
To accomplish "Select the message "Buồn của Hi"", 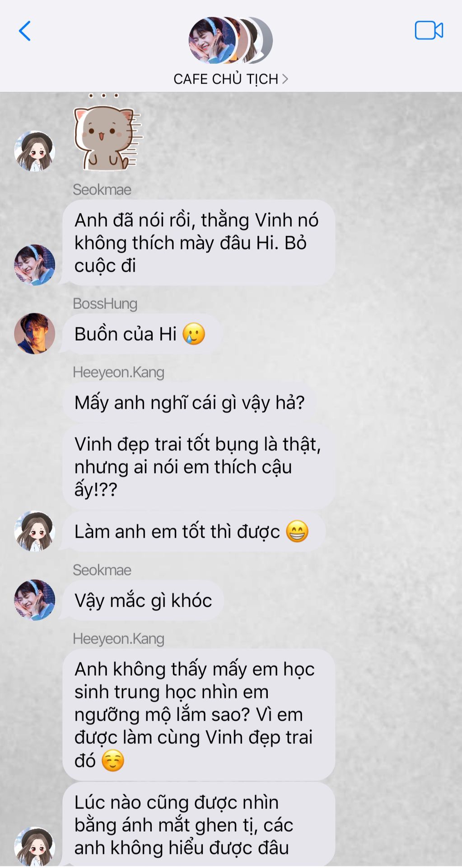I will [x=142, y=334].
